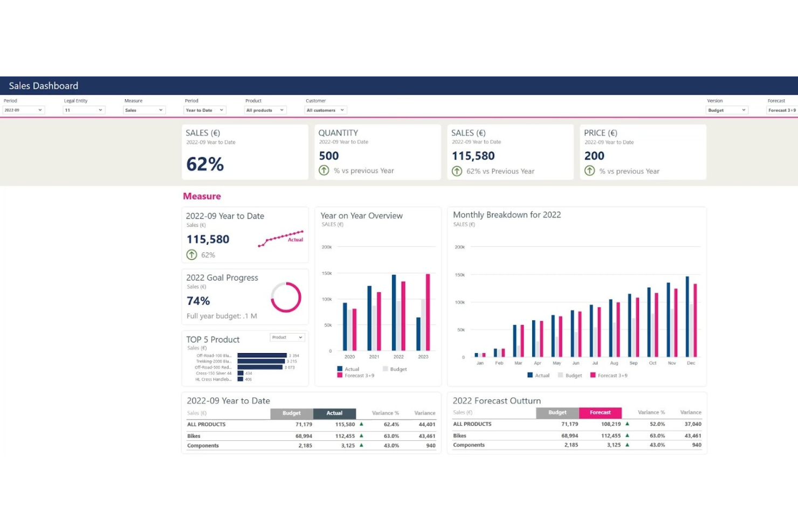The height and width of the screenshot is (532, 798).
Task: Click the green triangle next to ALL PRODUCTS 115,580
Action: coord(360,424)
